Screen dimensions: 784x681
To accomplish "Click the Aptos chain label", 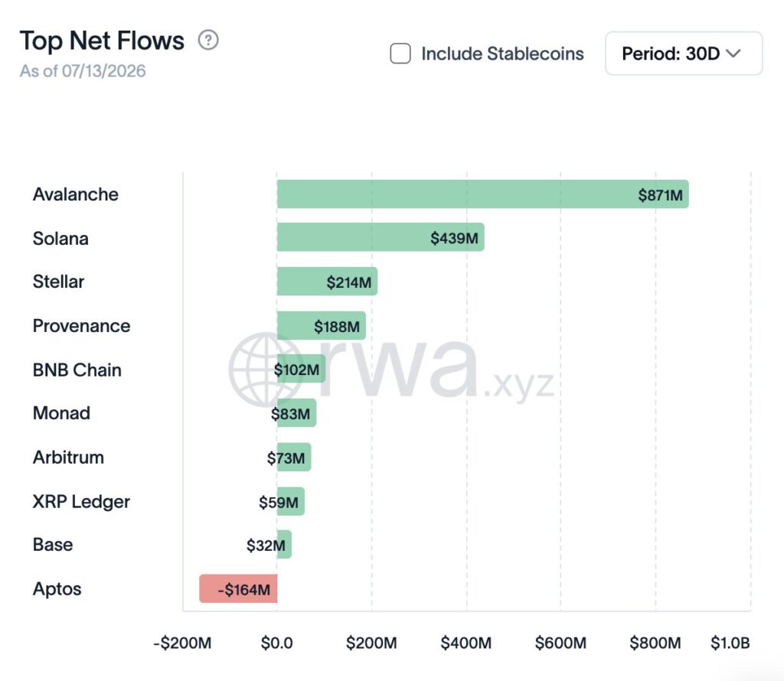I will 57,588.
